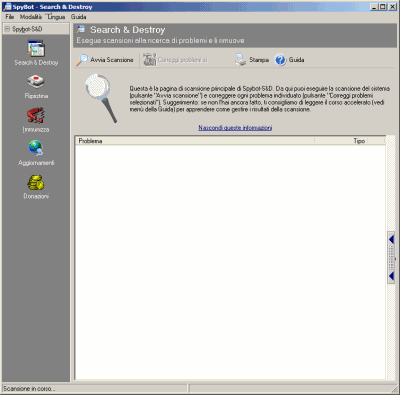Print results with Stampa
Viewport: 400px width, 395px height.
click(x=252, y=60)
